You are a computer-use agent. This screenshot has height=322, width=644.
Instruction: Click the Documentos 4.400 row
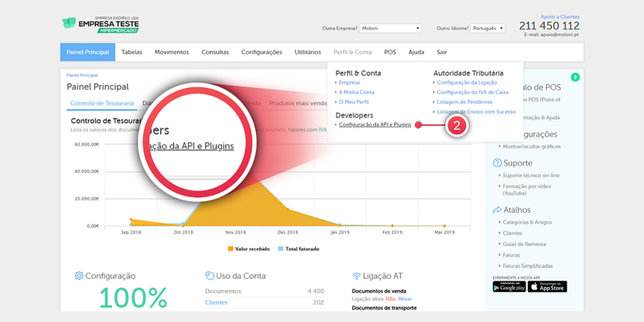(x=264, y=291)
